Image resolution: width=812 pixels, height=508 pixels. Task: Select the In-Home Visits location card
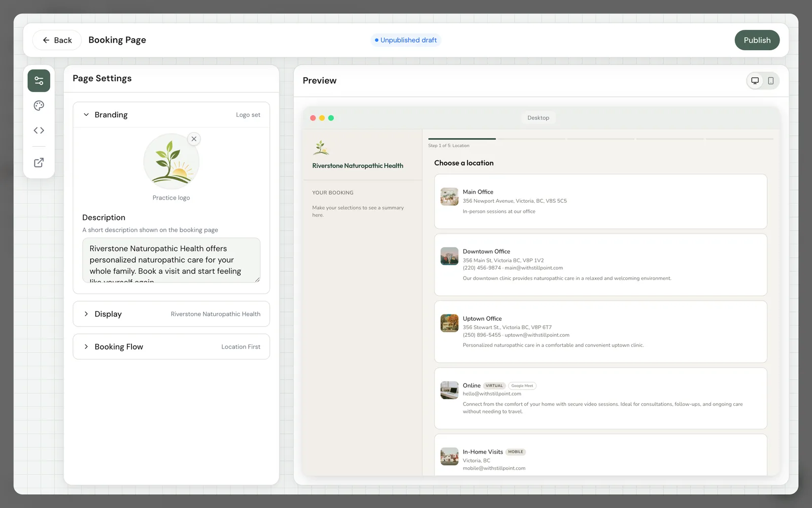pos(600,455)
